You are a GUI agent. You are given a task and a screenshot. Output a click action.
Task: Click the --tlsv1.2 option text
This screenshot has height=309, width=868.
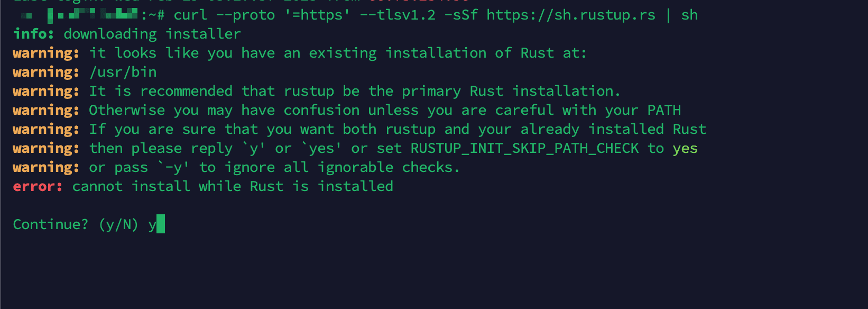[x=398, y=15]
